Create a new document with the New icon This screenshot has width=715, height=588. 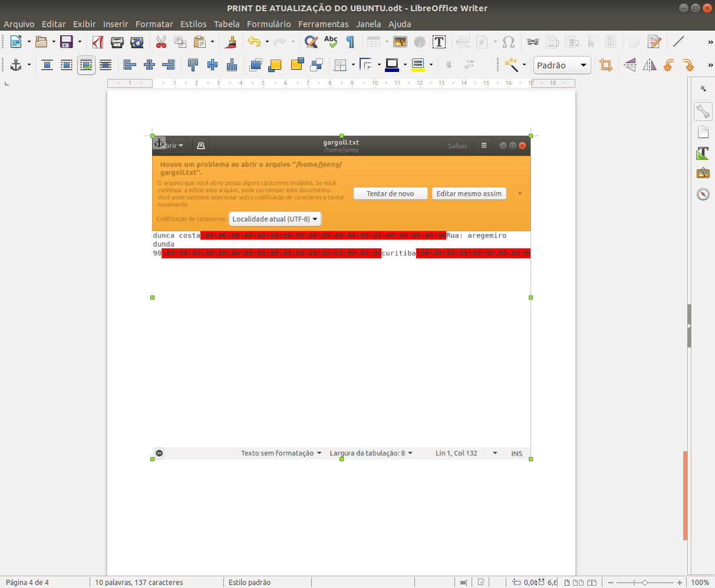pyautogui.click(x=16, y=42)
